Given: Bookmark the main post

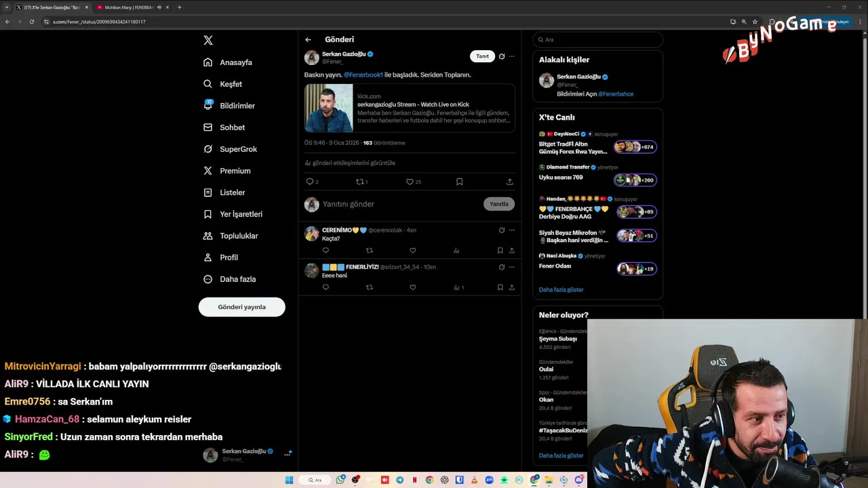Looking at the screenshot, I should pos(459,182).
